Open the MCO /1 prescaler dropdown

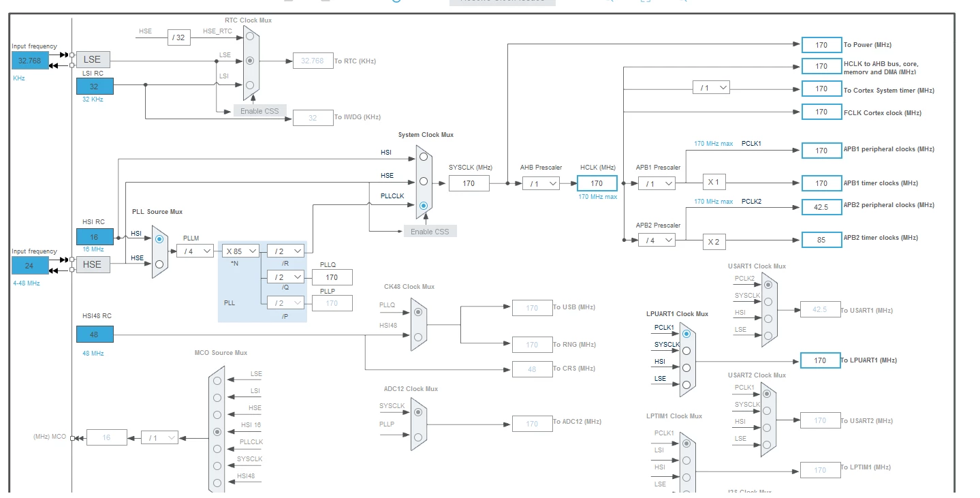click(159, 437)
